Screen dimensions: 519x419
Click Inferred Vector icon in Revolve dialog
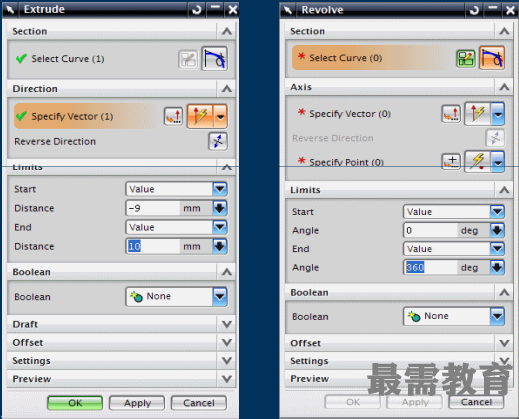click(x=478, y=114)
